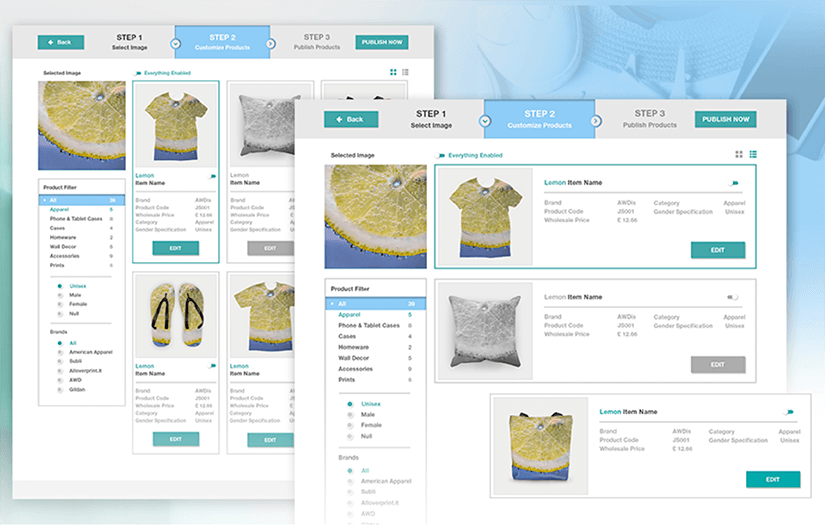Open STEP 3 Publish Products tab, front window
Image resolution: width=825 pixels, height=525 pixels.
point(650,119)
